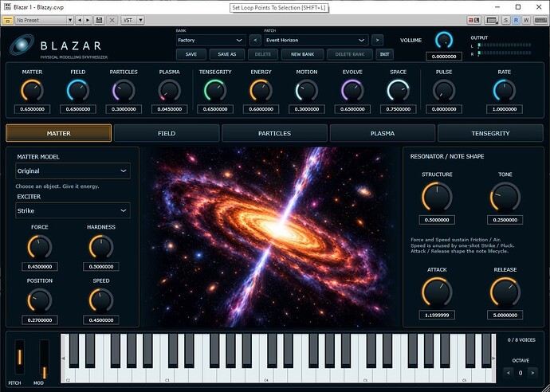Viewport: 550px width, 392px height.
Task: Switch to the PARTICLES tab
Action: (274, 133)
